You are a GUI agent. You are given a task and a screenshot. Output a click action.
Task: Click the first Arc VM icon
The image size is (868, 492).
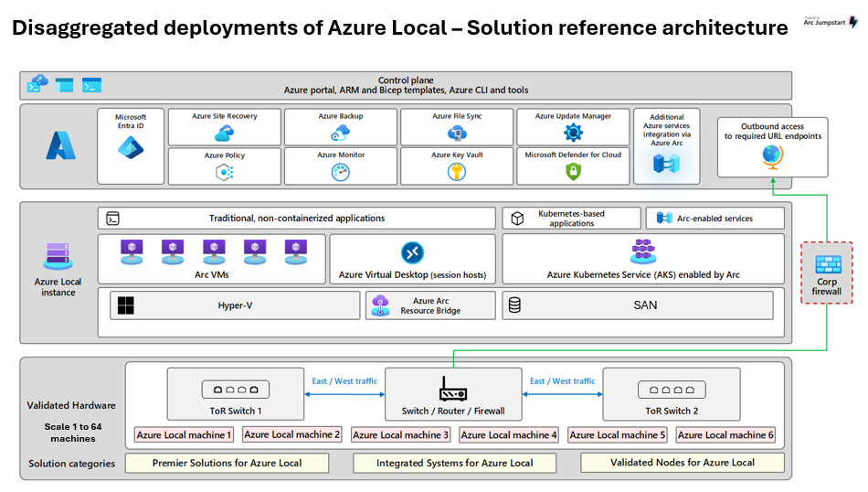coord(132,252)
